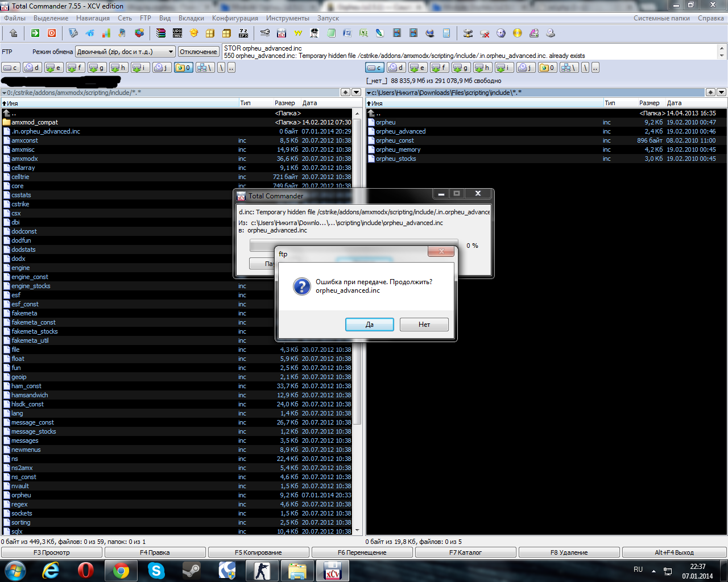Image resolution: width=728 pixels, height=582 pixels.
Task: Switch left panel to drive c
Action: (x=11, y=68)
